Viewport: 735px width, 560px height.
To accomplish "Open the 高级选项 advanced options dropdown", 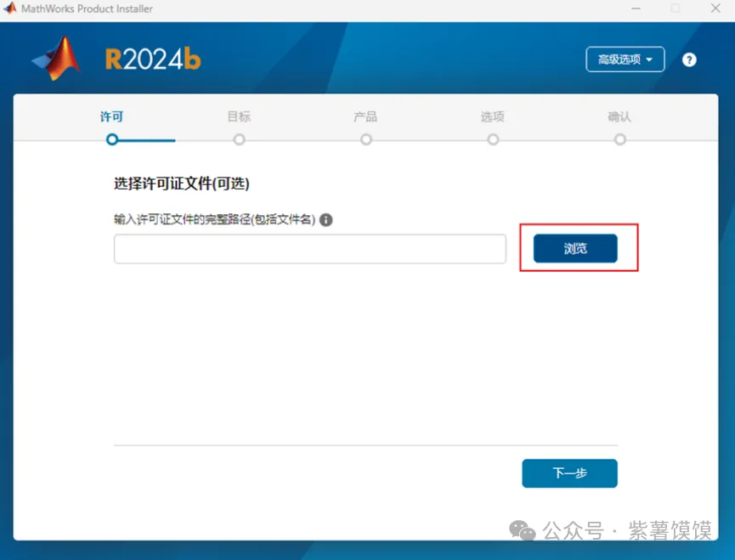I will [x=625, y=59].
